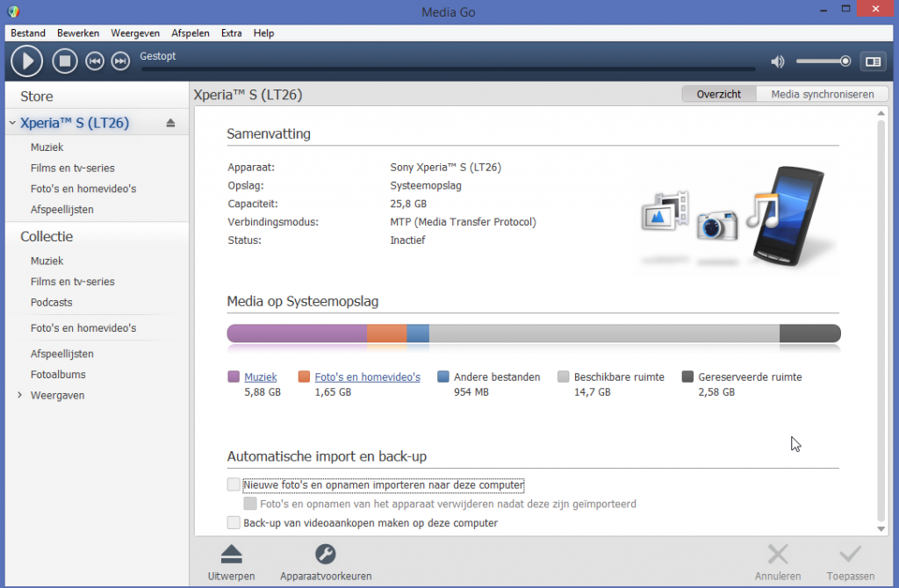Open Afspeellijsten under Xperia device
This screenshot has width=899, height=588.
tap(62, 209)
